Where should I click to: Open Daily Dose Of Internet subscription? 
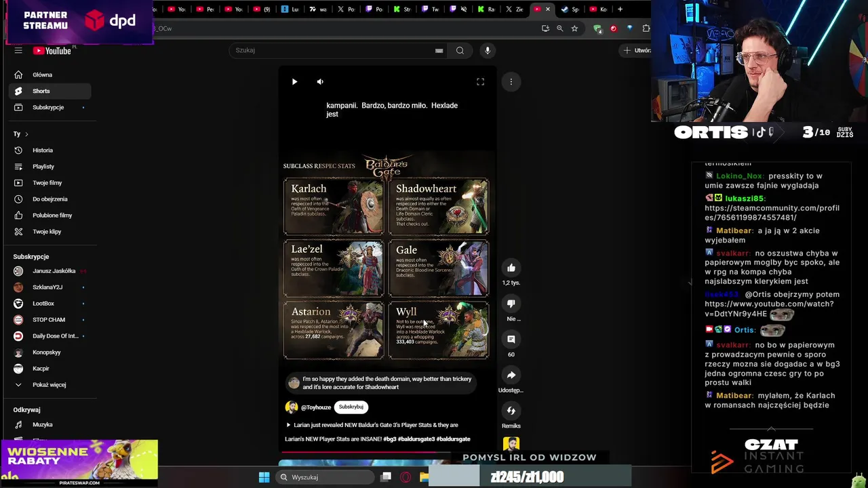(x=50, y=336)
